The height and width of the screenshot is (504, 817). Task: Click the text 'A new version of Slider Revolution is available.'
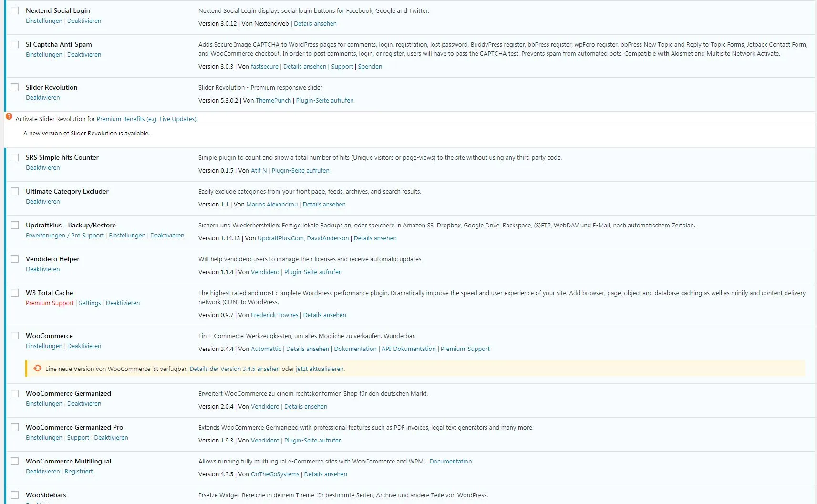86,134
